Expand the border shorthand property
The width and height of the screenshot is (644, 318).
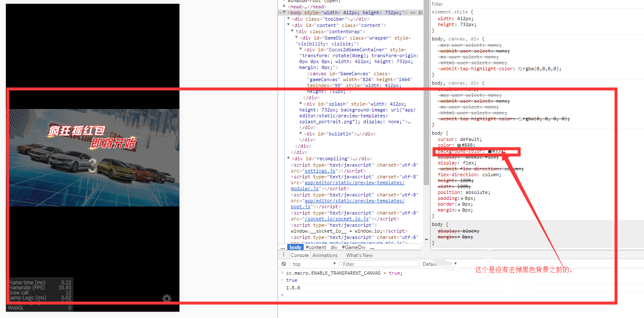pyautogui.click(x=460, y=204)
